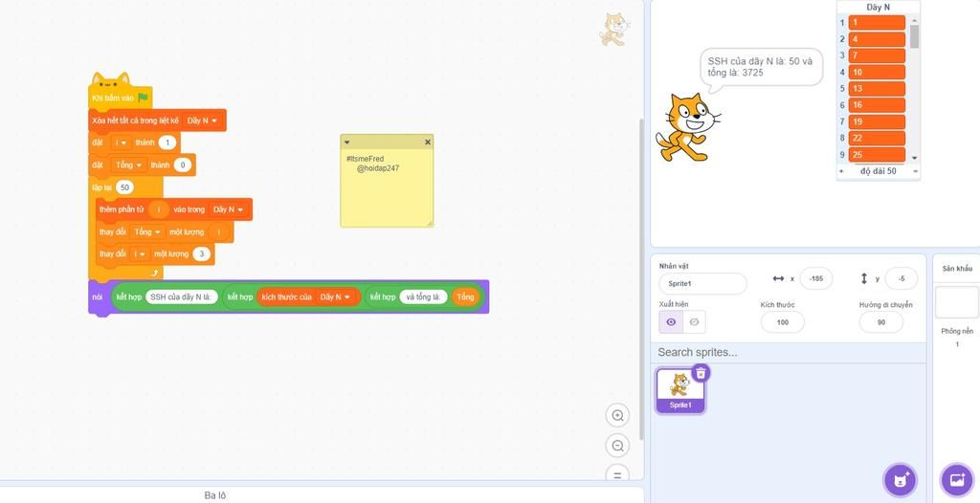Click the Dãy N list title
Viewport: 980px width, 503px height.
(879, 8)
